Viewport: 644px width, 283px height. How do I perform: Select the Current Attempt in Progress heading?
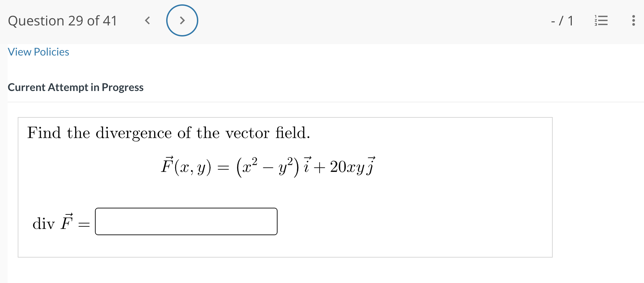click(76, 87)
